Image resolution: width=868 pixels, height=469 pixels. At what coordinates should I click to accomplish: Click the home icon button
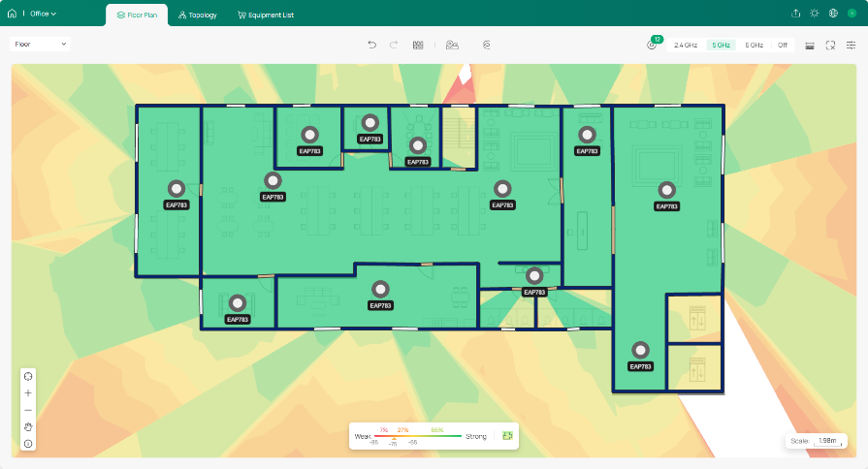(x=12, y=14)
